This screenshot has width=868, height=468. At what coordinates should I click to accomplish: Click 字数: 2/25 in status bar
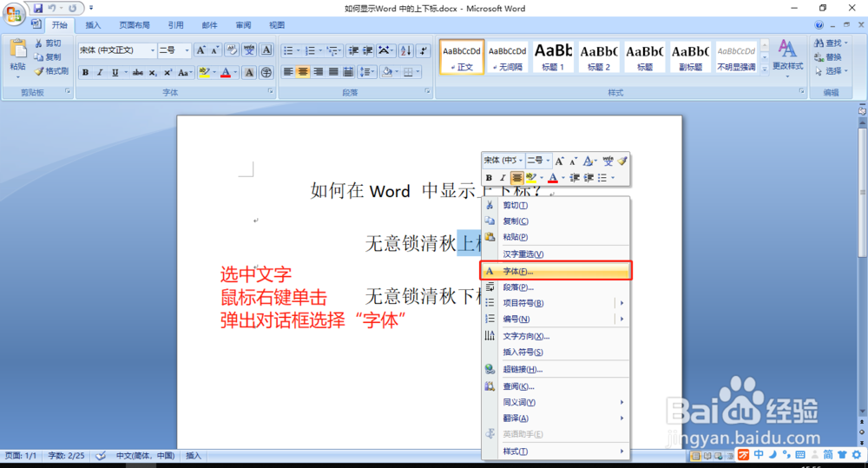click(x=67, y=456)
